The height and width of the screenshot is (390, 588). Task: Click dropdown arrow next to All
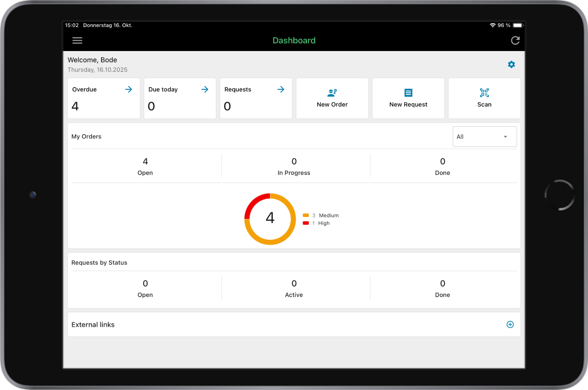pos(505,137)
